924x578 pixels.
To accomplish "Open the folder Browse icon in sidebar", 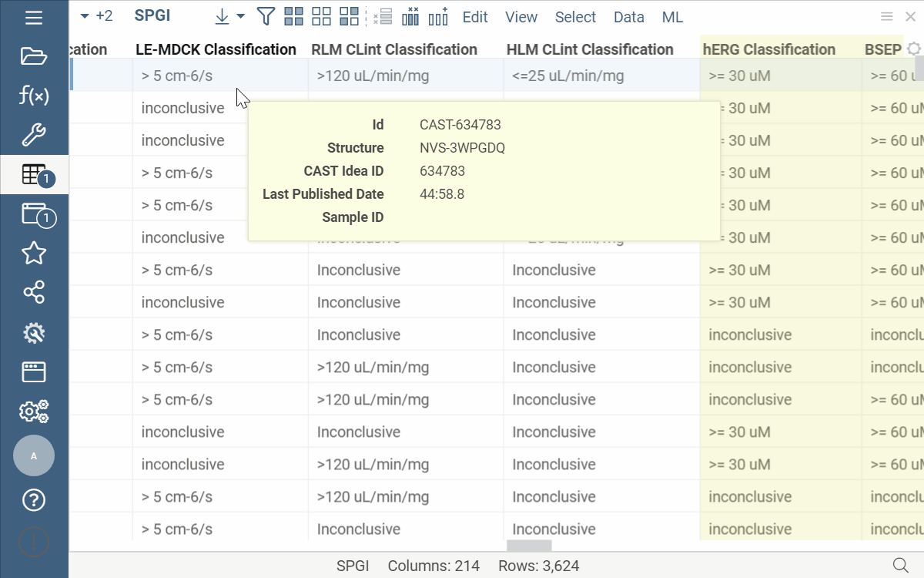I will pyautogui.click(x=34, y=55).
